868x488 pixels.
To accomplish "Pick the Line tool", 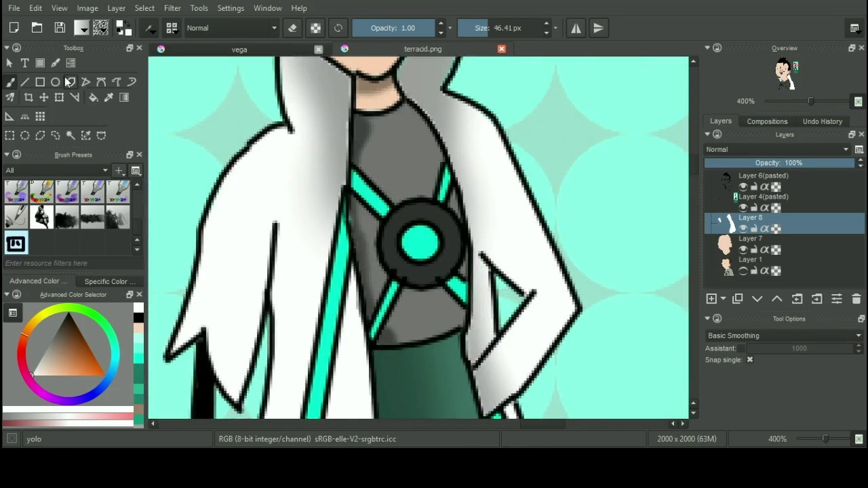I will [25, 82].
